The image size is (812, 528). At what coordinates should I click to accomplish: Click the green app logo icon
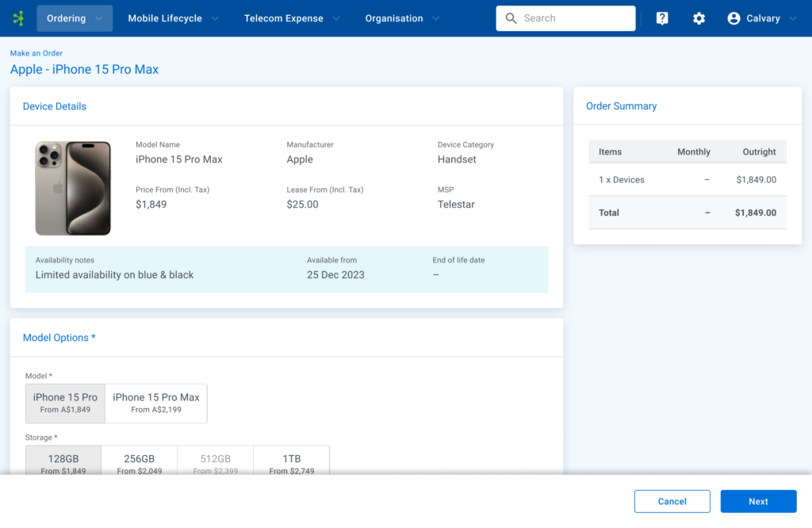click(18, 18)
